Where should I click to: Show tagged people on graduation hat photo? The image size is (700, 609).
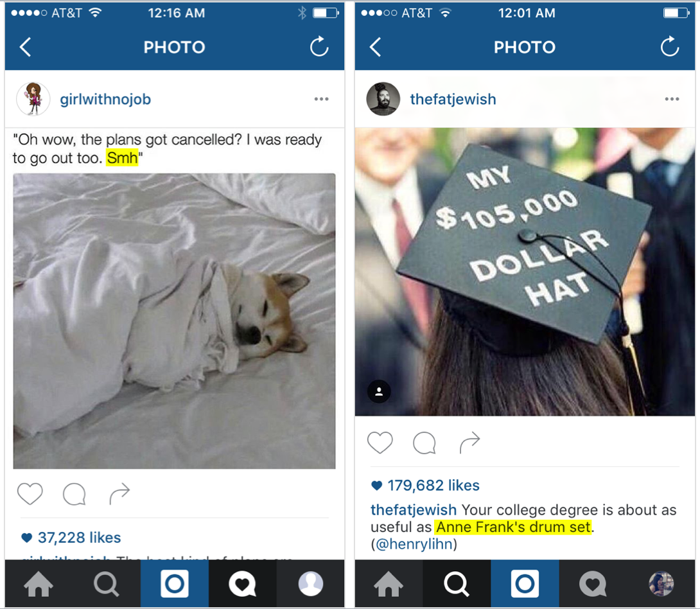point(379,392)
